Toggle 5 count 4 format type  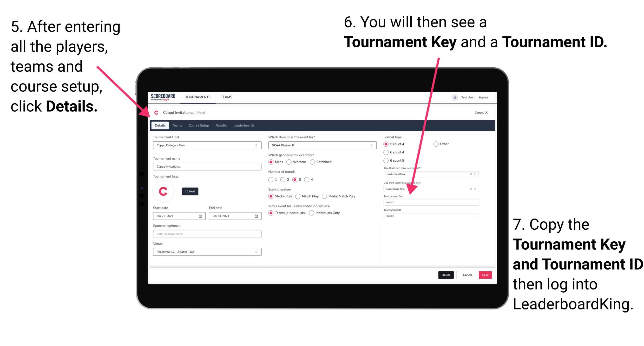[387, 144]
